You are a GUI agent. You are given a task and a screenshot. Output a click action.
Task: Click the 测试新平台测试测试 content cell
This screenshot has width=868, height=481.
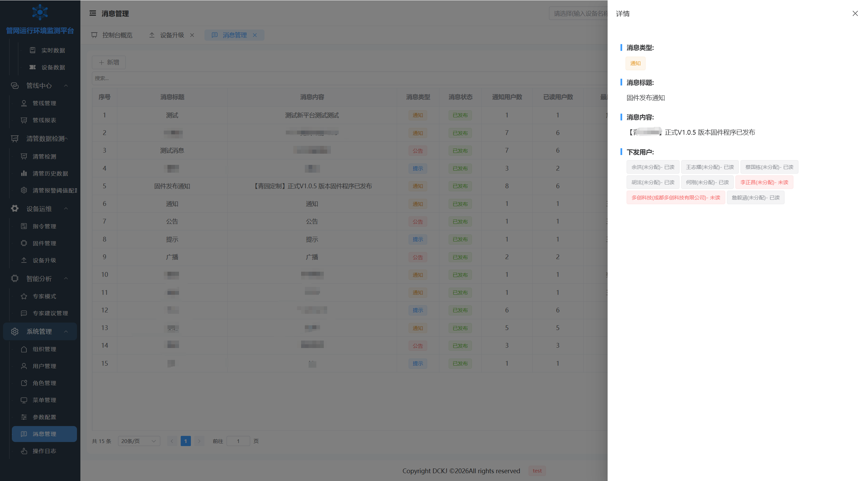[312, 115]
